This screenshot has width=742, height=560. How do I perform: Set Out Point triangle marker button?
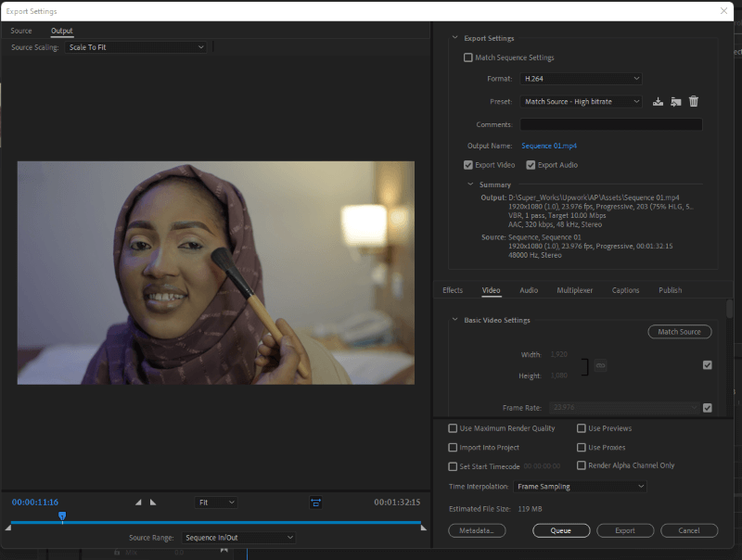(153, 503)
